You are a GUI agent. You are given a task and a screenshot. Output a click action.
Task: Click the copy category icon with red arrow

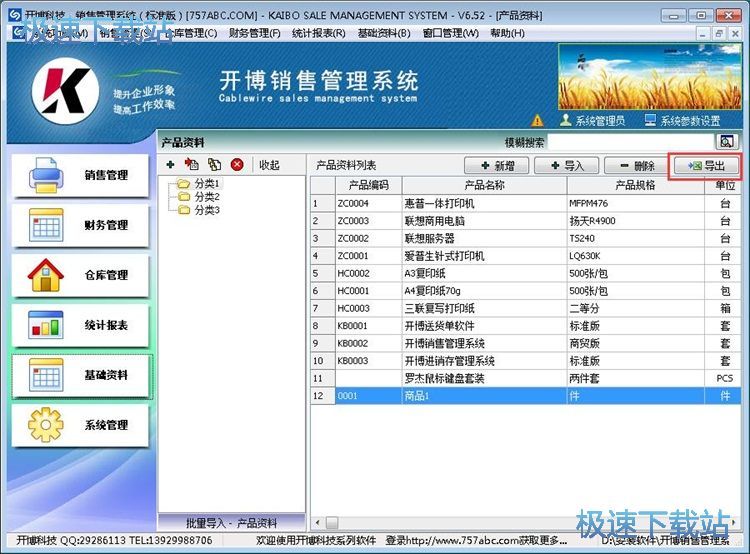pyautogui.click(x=192, y=165)
